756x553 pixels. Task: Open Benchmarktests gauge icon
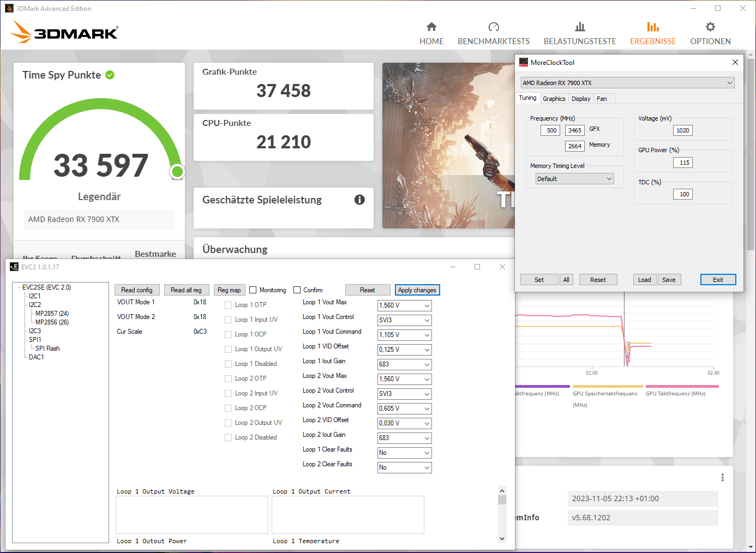494,27
